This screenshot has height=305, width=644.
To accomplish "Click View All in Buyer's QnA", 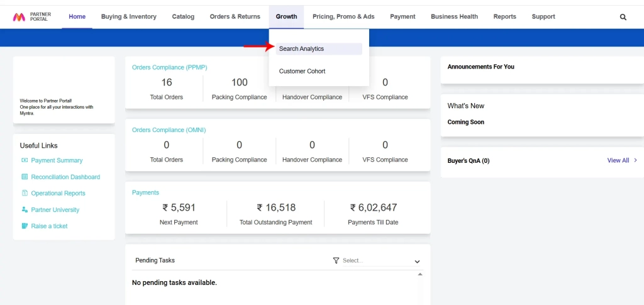I will (618, 160).
